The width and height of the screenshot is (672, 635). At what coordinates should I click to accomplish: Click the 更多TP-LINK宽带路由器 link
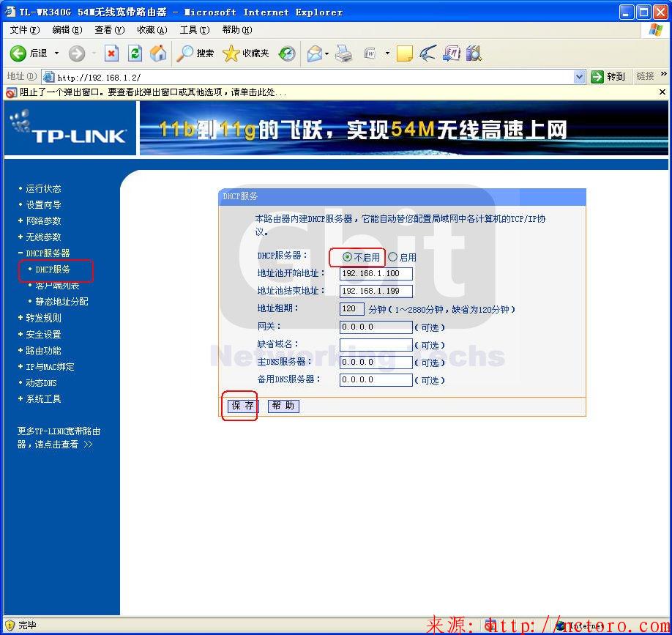(59, 438)
